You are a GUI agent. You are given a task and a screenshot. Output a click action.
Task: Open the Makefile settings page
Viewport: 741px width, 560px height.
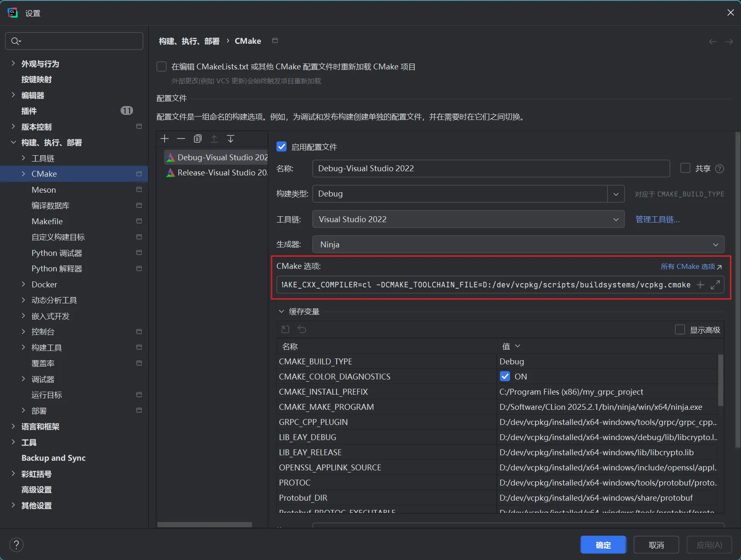(47, 221)
